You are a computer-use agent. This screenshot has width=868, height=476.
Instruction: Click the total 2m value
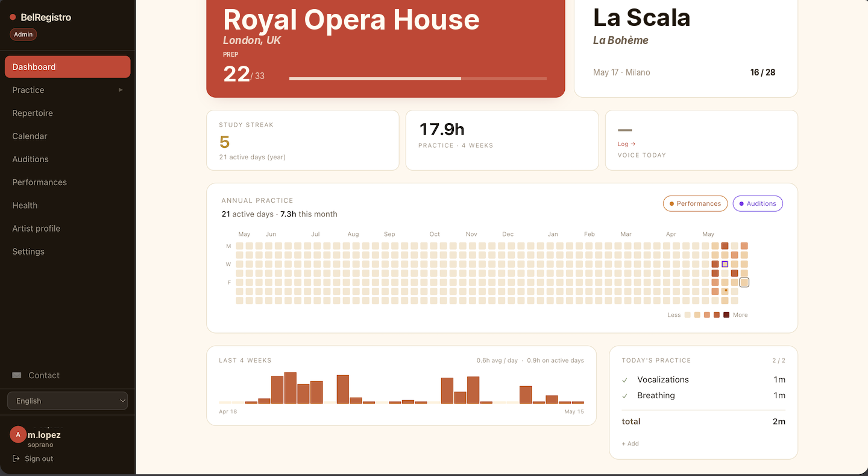coord(779,422)
